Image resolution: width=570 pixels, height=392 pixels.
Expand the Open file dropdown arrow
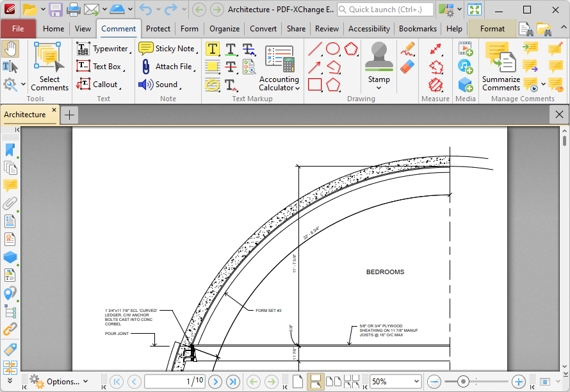(x=42, y=10)
